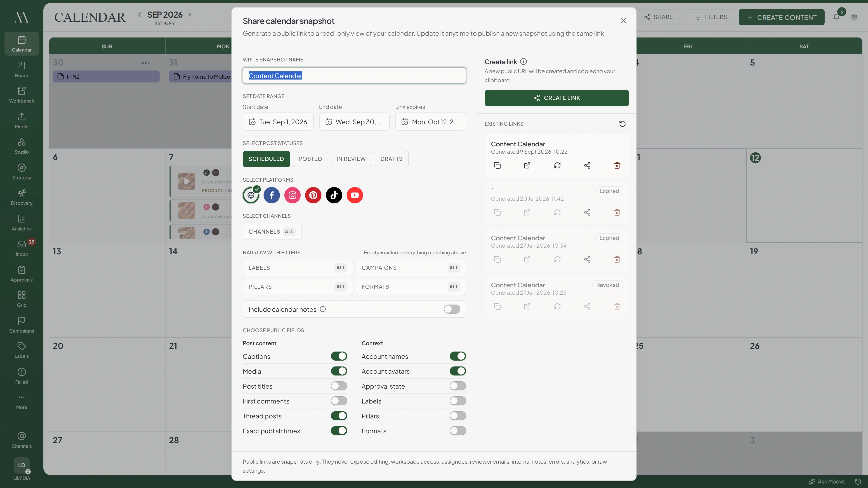The width and height of the screenshot is (868, 488).
Task: Open the Formats filter dropdown
Action: [411, 287]
